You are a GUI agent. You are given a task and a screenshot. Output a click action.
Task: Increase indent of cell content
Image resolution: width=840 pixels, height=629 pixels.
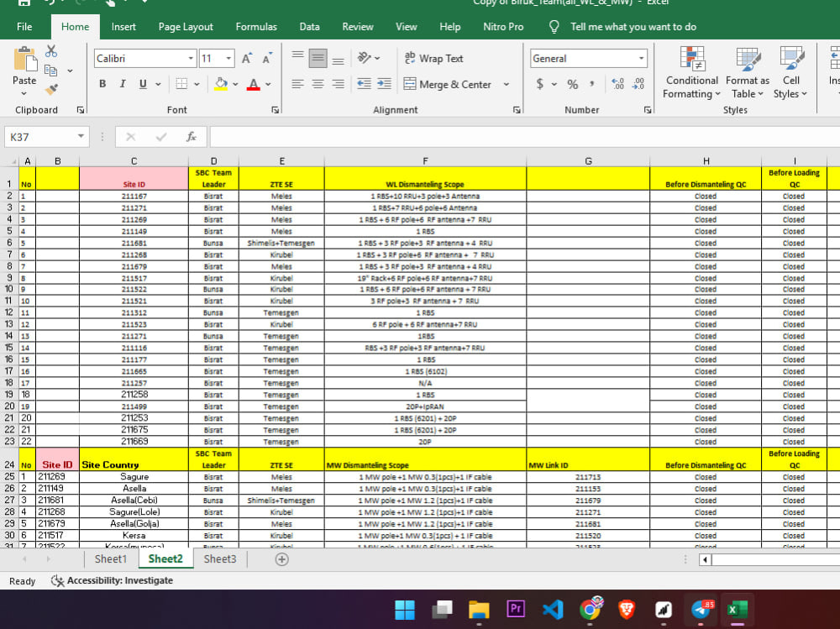(x=384, y=84)
